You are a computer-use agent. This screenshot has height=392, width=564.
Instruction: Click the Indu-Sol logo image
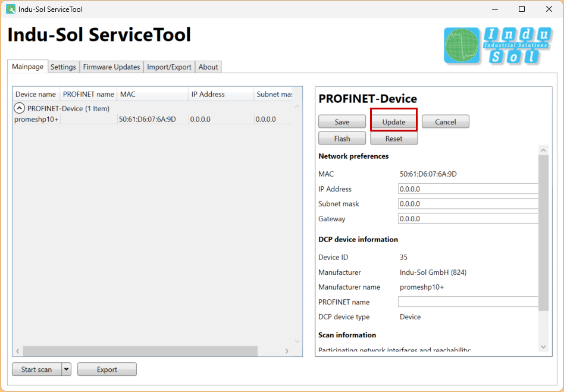(x=498, y=46)
